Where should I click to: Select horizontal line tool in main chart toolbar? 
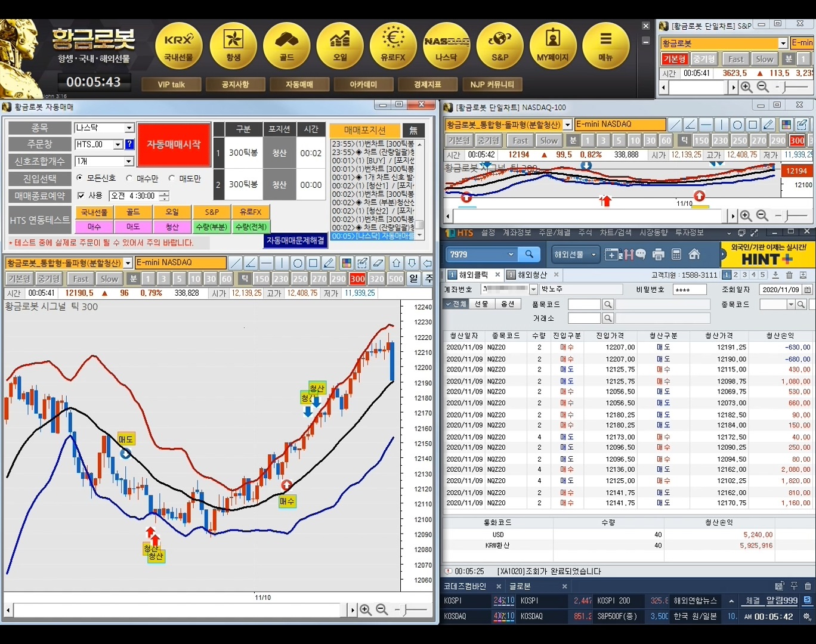267,263
